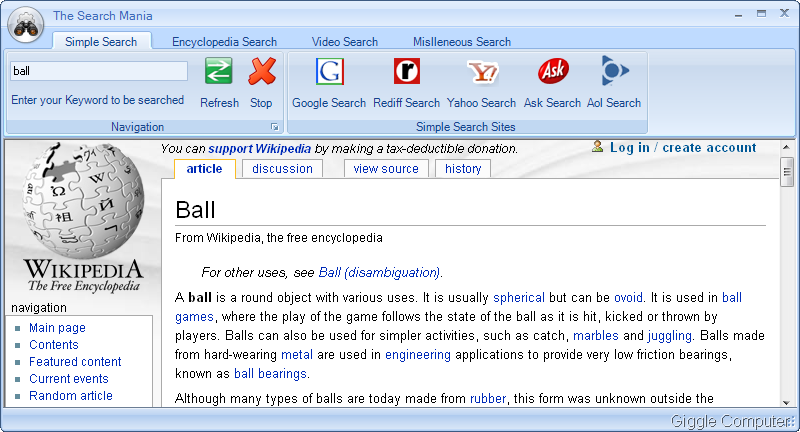Click the Yahoo Search label

tap(482, 103)
